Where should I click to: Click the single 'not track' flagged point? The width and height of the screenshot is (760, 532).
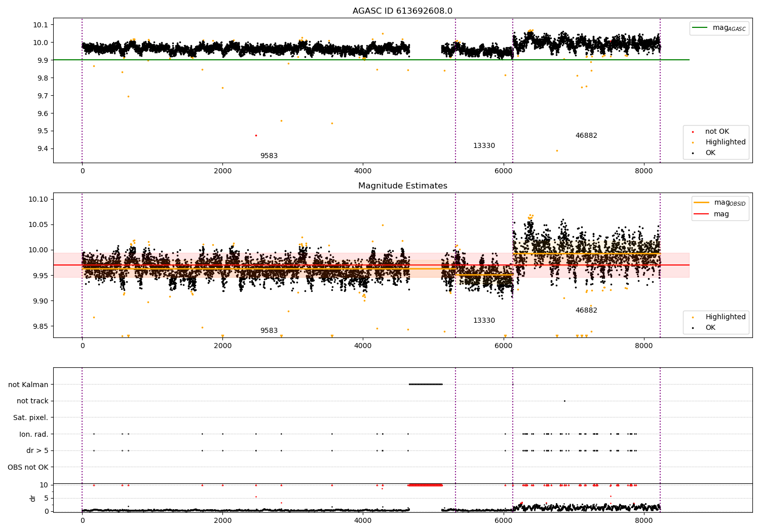564,401
